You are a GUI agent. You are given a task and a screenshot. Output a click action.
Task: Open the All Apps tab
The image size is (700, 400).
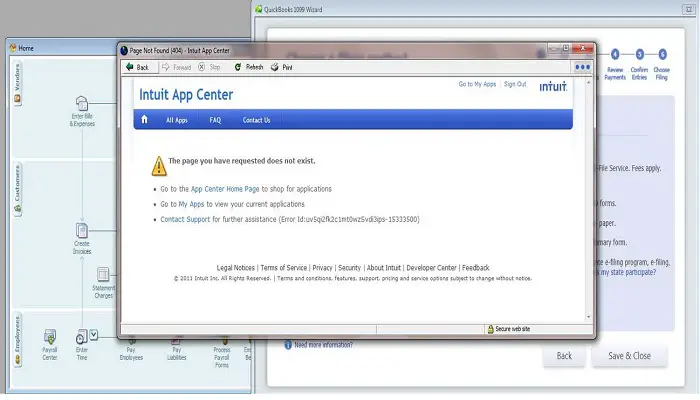coord(177,120)
